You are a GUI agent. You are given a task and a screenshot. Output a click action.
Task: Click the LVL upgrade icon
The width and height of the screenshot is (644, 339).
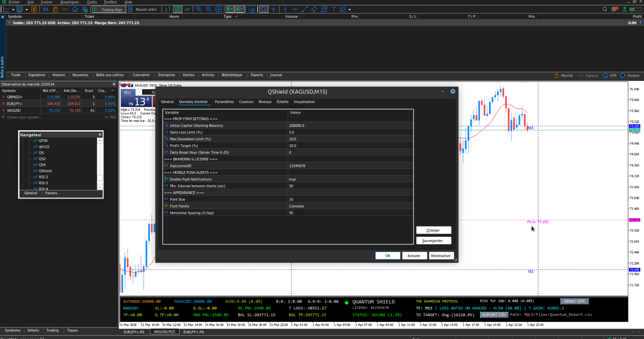tap(625, 9)
